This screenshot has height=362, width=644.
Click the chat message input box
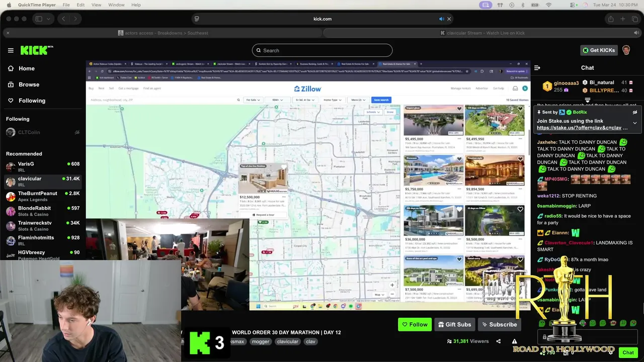tap(587, 337)
